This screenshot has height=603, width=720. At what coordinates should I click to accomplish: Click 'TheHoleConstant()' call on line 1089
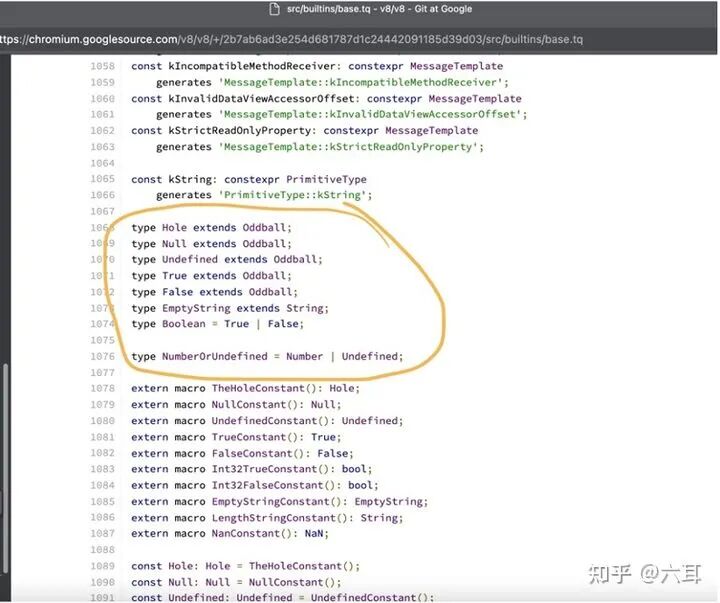(302, 566)
